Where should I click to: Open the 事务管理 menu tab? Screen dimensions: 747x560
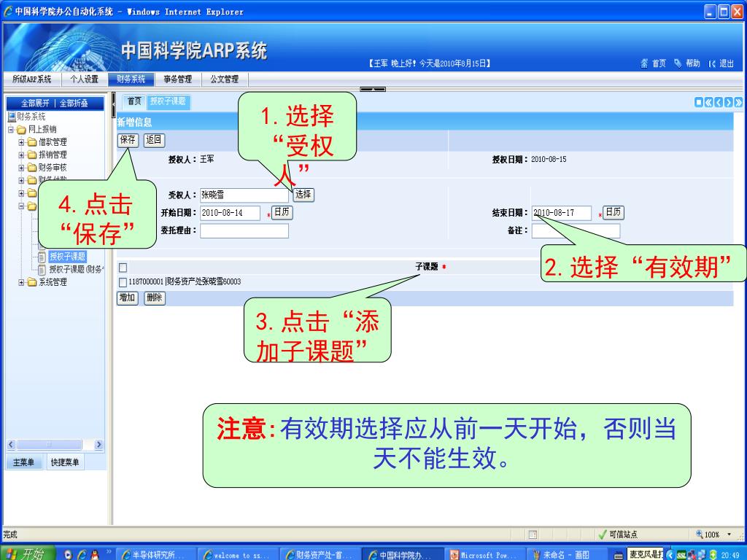click(178, 79)
